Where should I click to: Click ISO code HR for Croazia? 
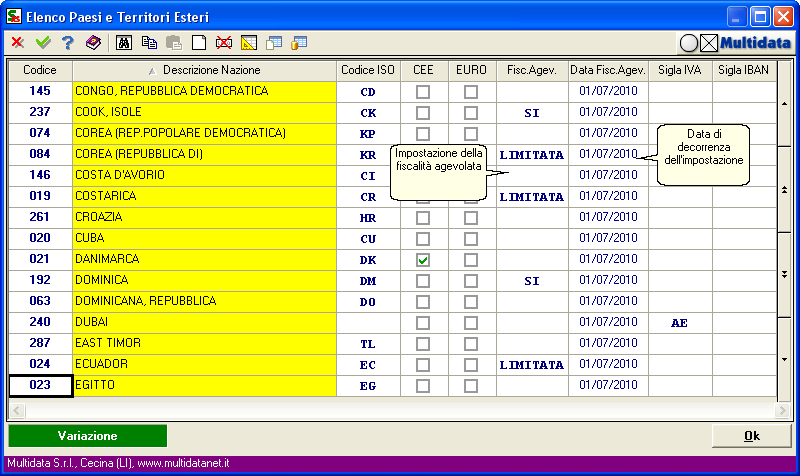368,218
